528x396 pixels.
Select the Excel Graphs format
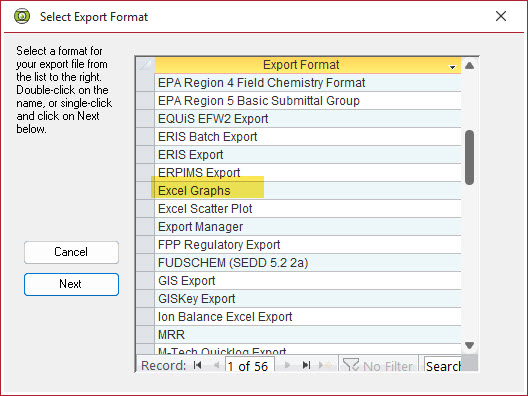tap(308, 191)
